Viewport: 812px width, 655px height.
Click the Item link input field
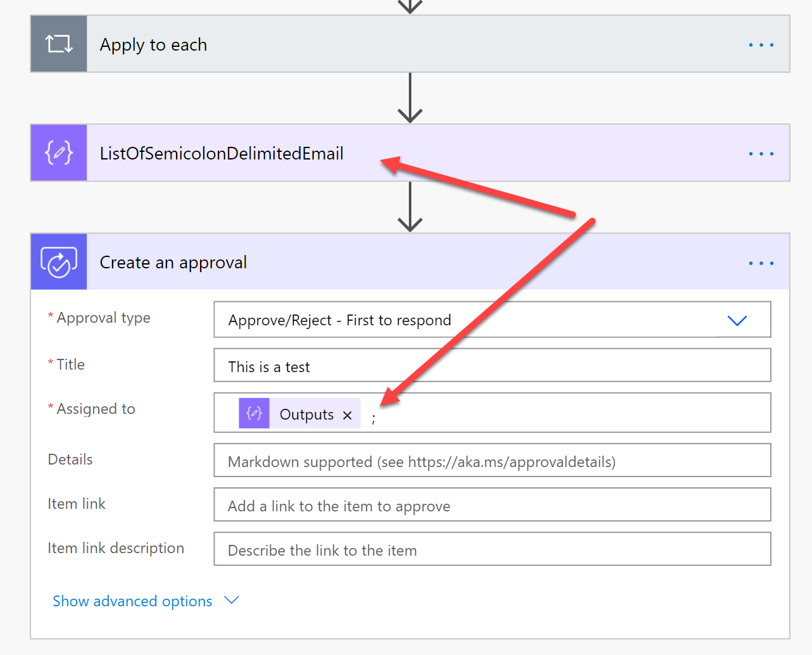tap(492, 506)
